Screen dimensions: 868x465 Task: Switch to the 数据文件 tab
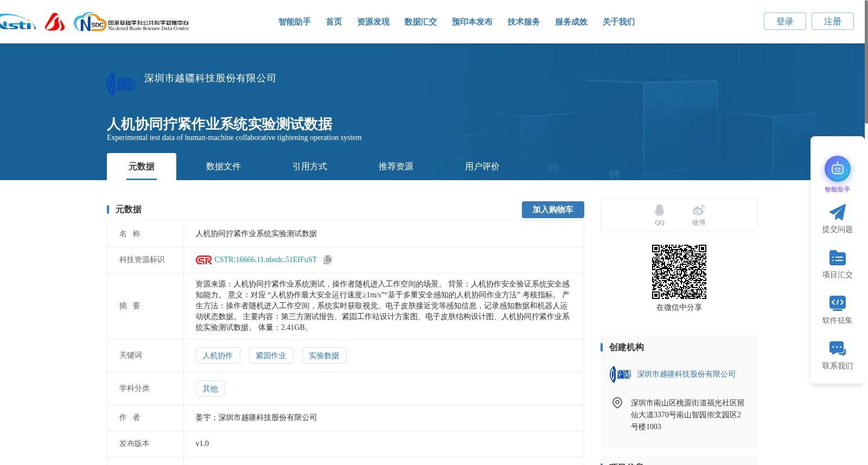coord(224,167)
